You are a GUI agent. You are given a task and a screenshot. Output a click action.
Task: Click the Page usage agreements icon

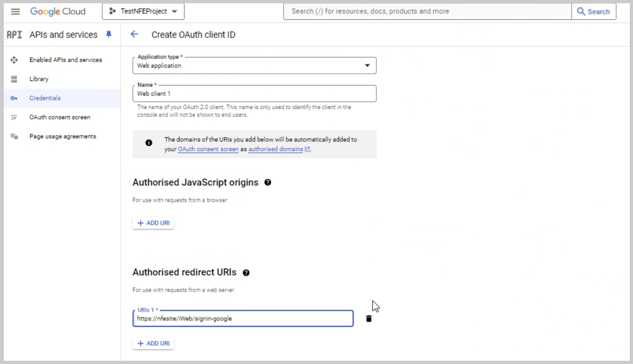point(14,136)
